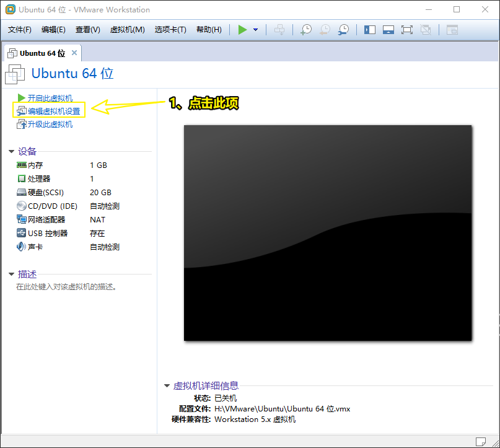This screenshot has height=448, width=500.
Task: Open the 虚拟机(M) menu
Action: pyautogui.click(x=127, y=30)
